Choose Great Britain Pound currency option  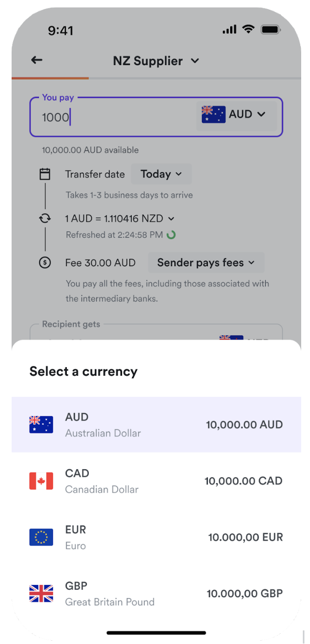tap(156, 593)
